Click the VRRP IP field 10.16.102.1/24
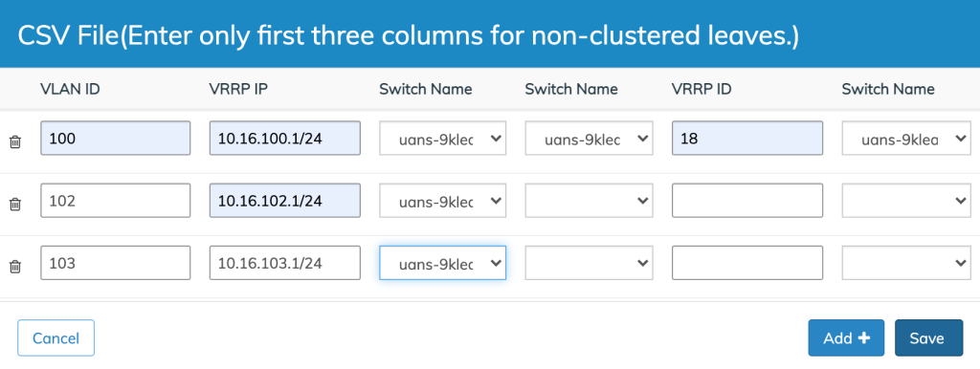The width and height of the screenshot is (980, 369). 285,201
